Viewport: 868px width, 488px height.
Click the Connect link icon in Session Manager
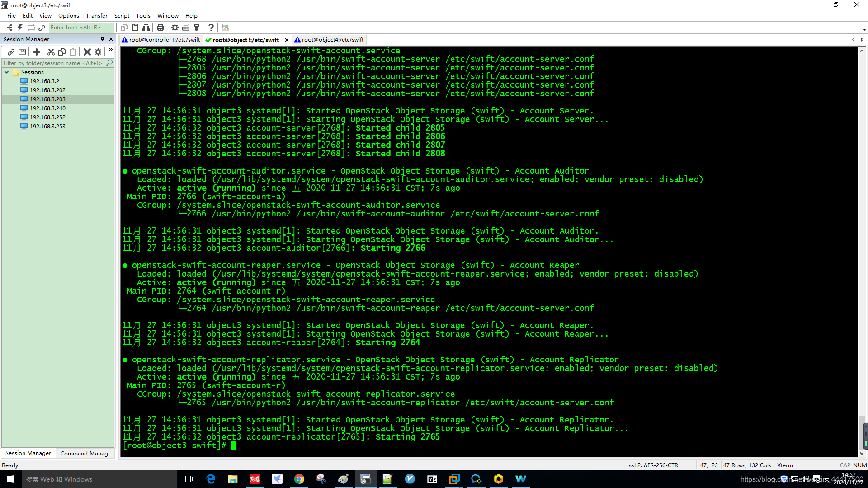tap(11, 52)
